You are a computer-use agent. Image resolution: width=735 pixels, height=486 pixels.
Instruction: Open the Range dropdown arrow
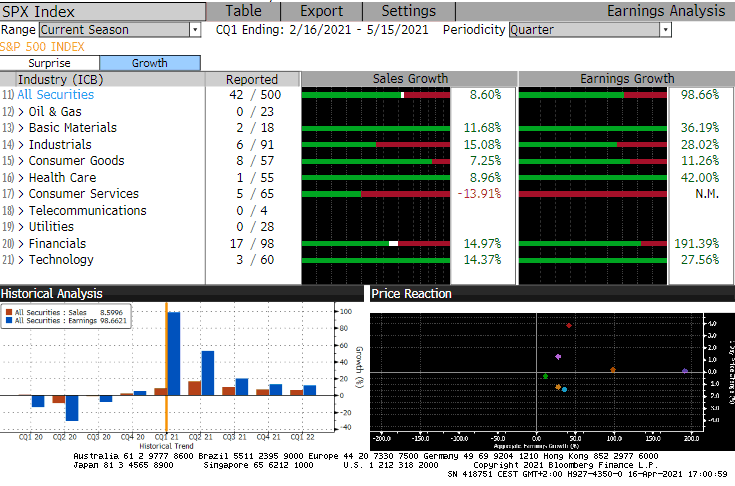[x=194, y=30]
